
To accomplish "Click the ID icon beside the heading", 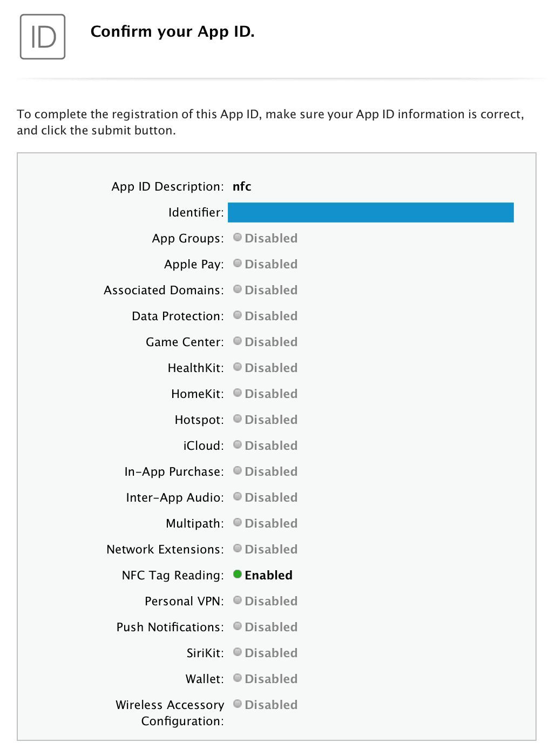I will 43,37.
